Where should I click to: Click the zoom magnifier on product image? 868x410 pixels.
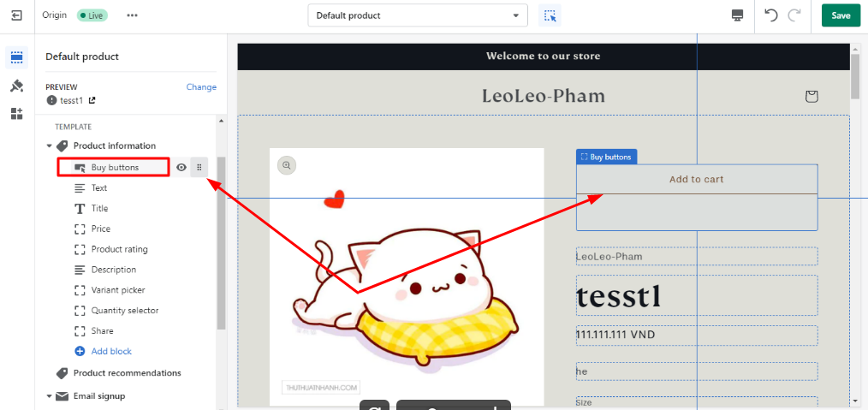(286, 165)
